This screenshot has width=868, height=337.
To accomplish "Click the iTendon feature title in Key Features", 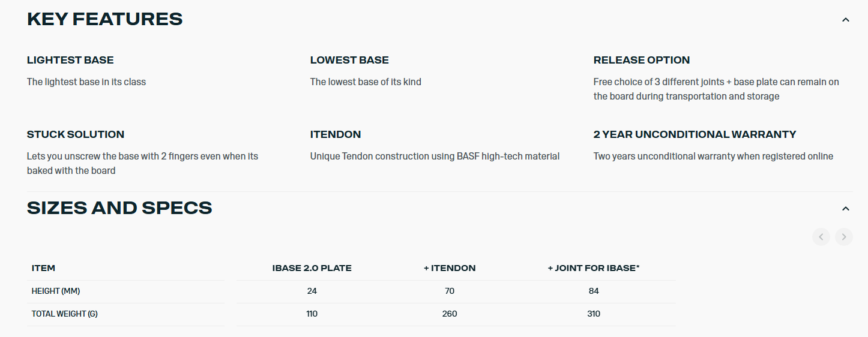I will point(336,134).
